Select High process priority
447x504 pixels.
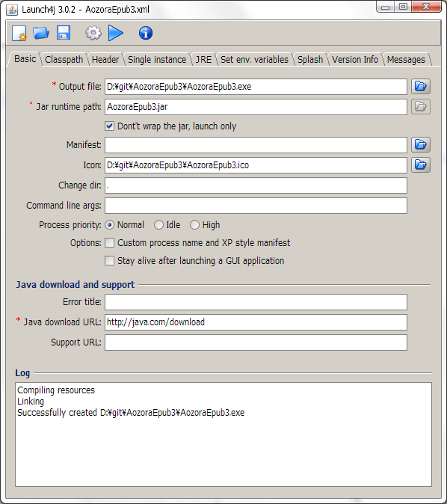pos(194,224)
